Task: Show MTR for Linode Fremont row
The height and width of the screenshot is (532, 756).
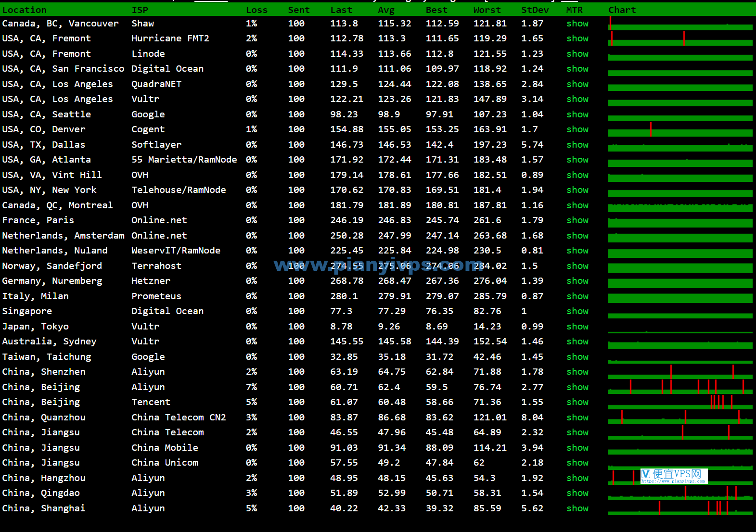Action: [x=577, y=54]
